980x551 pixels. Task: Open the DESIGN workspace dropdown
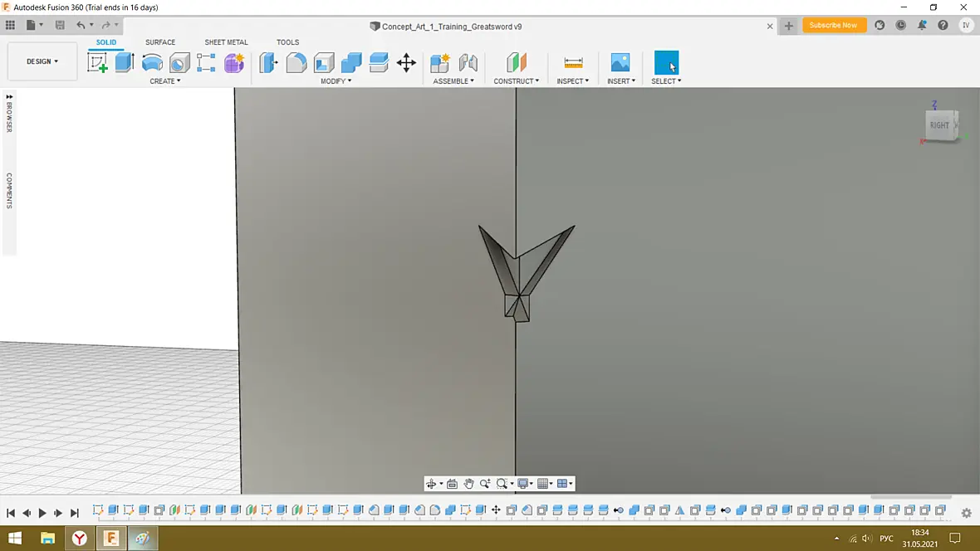(42, 61)
